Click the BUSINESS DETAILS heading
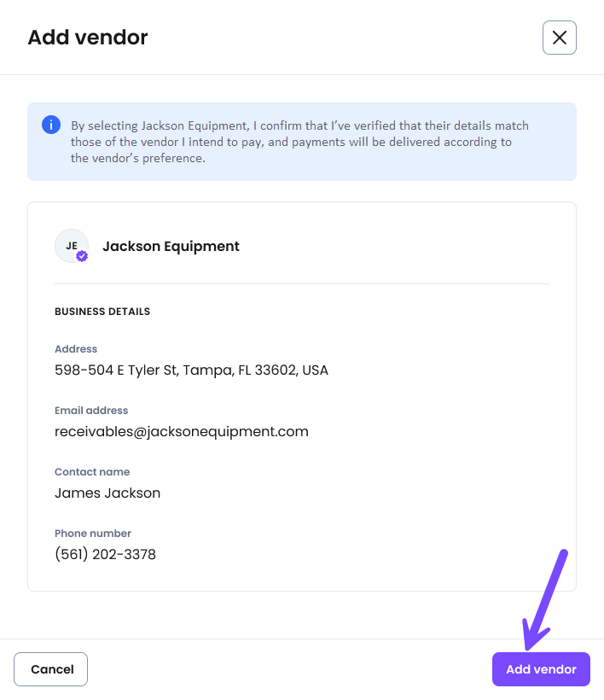The image size is (604, 700). tap(102, 312)
